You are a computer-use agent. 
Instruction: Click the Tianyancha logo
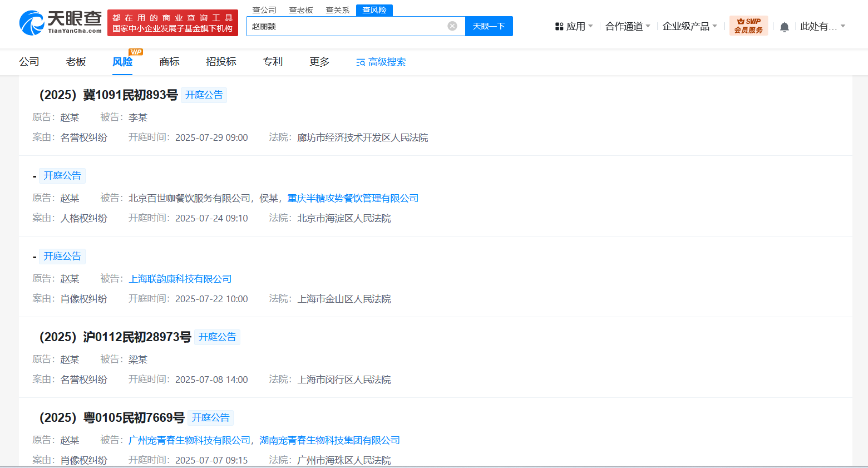pyautogui.click(x=61, y=23)
